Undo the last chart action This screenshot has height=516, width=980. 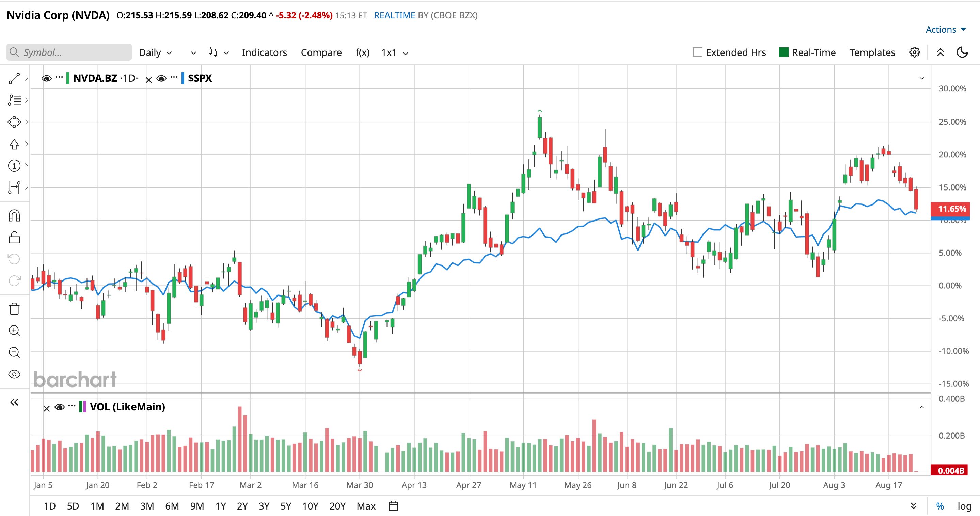click(x=14, y=259)
